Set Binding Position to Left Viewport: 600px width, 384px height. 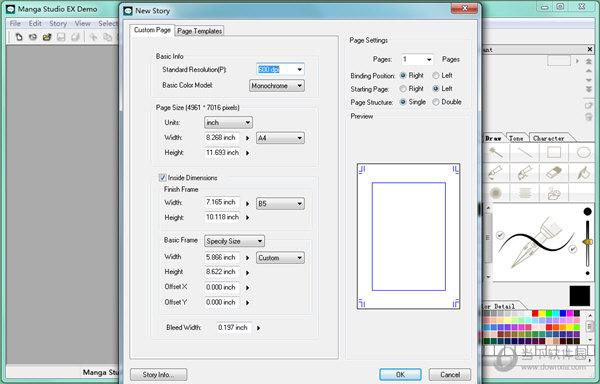pos(435,75)
